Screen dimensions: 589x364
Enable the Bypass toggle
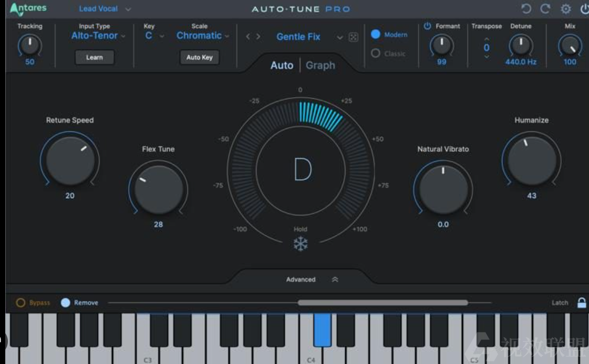[x=20, y=303]
